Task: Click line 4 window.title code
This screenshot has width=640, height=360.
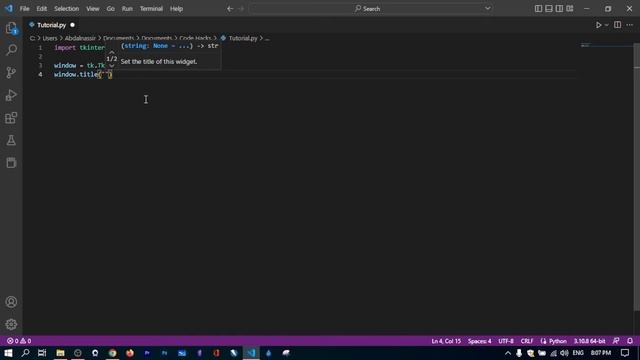Action: tap(83, 74)
